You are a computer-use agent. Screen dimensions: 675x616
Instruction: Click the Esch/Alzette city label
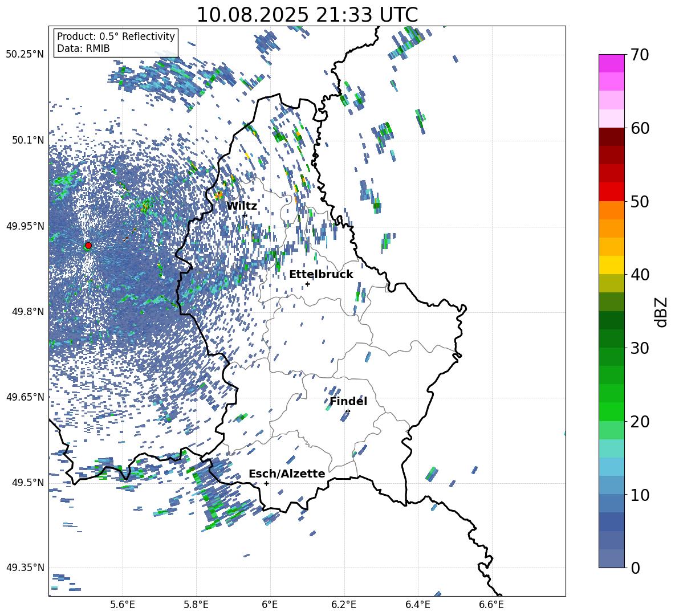coord(287,474)
